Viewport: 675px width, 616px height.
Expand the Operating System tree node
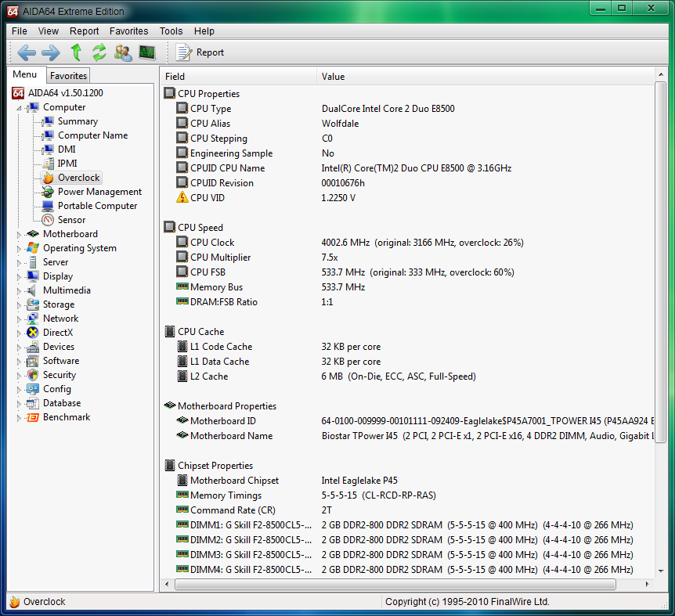pos(19,249)
